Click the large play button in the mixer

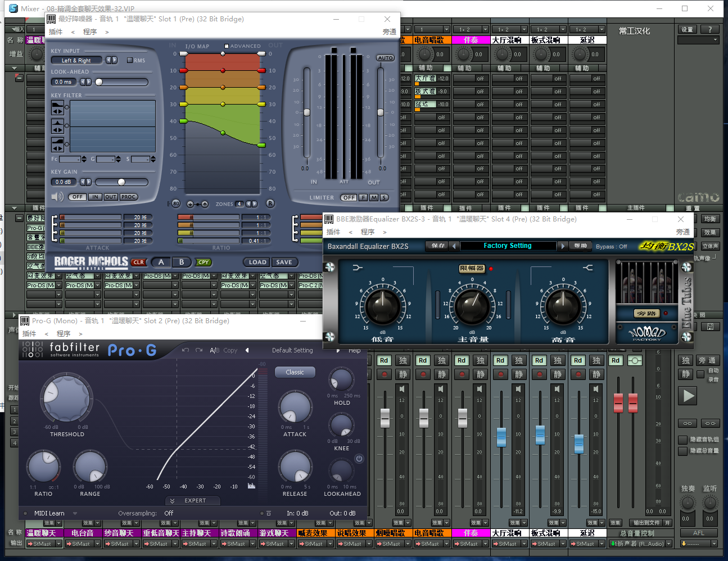(688, 396)
